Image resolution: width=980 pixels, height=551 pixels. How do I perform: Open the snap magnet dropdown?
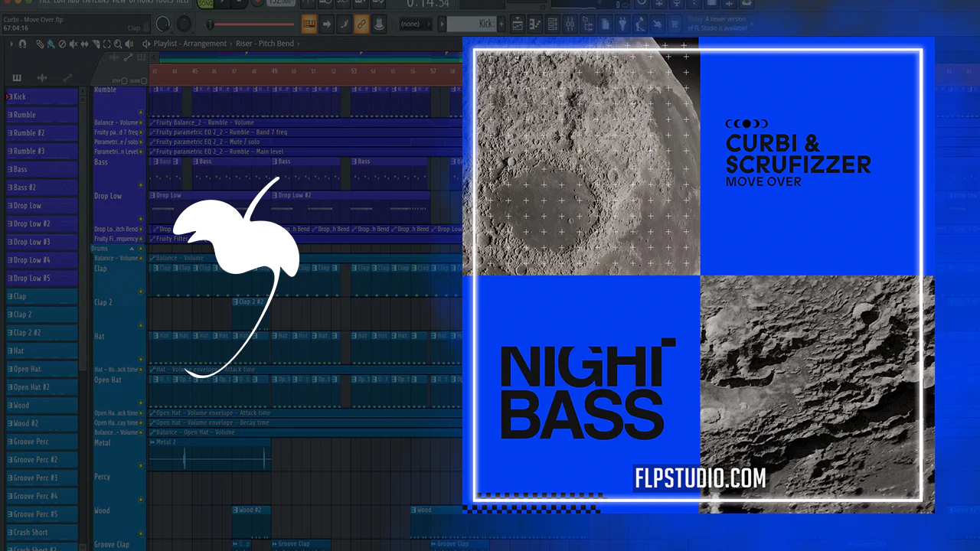[x=23, y=44]
